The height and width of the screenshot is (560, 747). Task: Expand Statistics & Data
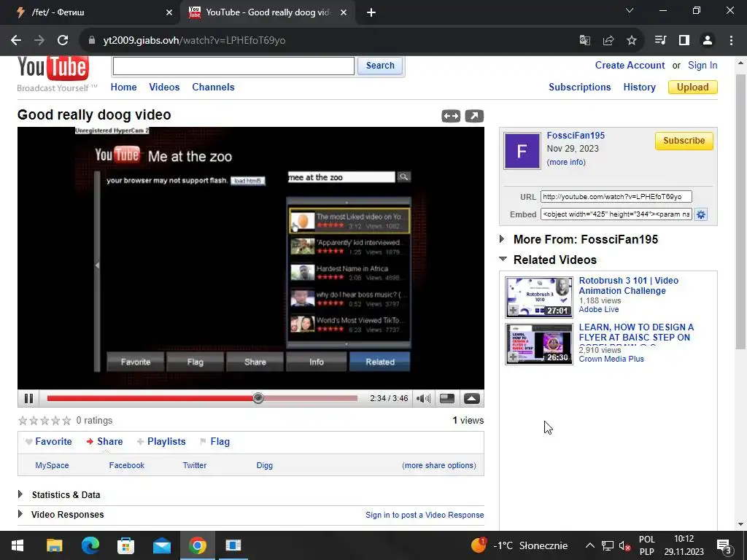click(20, 494)
